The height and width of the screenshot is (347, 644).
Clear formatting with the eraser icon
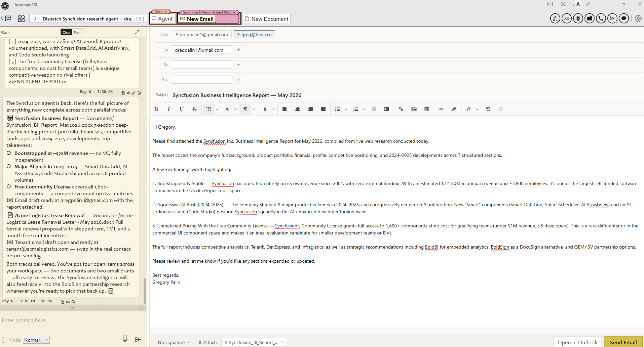click(x=454, y=109)
